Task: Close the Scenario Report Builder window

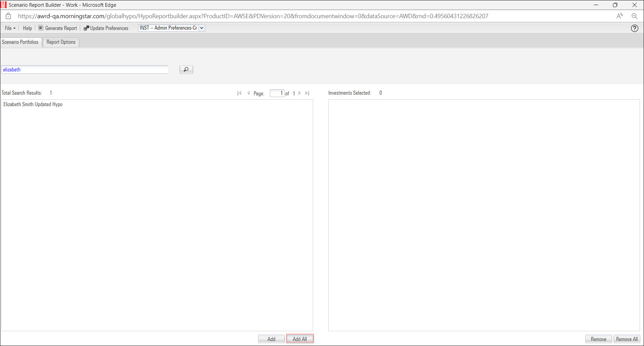Action: (634, 5)
